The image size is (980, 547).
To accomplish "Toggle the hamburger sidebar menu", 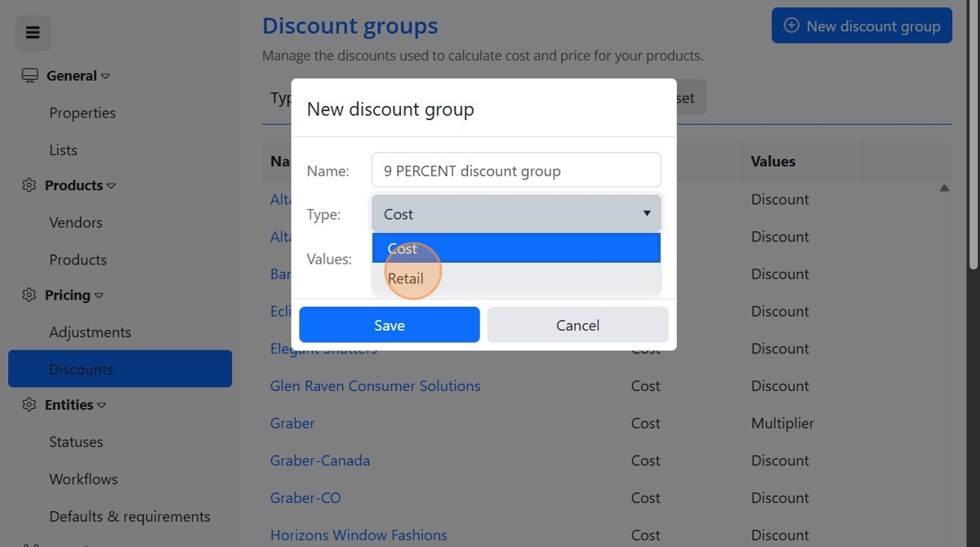I will click(33, 33).
